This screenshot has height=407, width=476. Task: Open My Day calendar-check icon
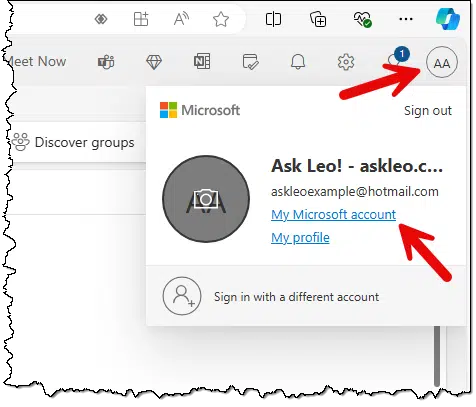pyautogui.click(x=250, y=62)
